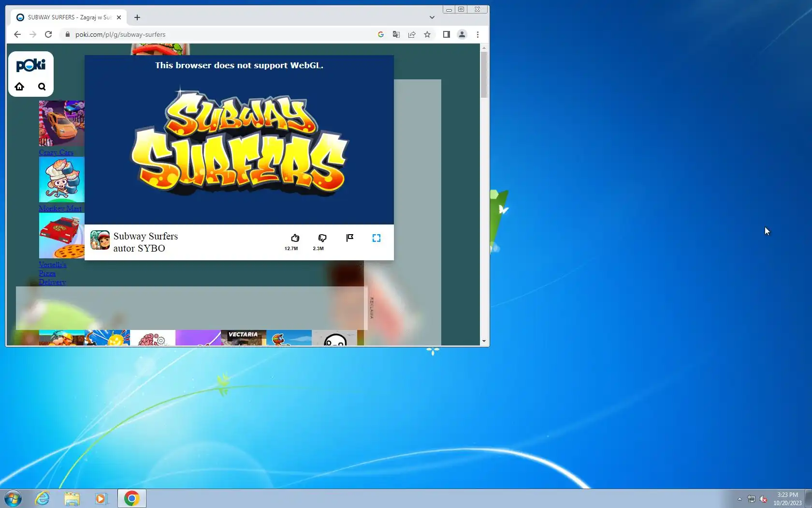Click the muted volume tray icon

coord(763,499)
